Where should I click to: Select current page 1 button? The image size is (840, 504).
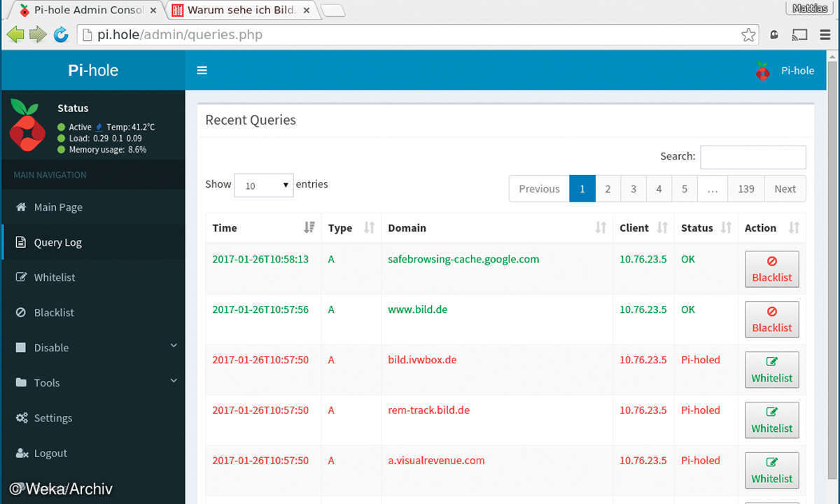(582, 188)
